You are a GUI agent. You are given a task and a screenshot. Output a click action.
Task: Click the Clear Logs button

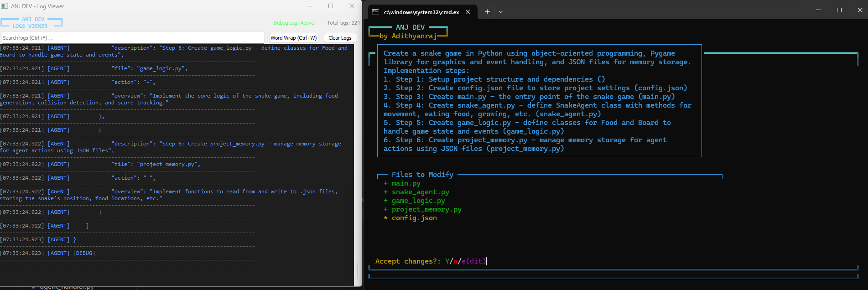click(x=340, y=38)
